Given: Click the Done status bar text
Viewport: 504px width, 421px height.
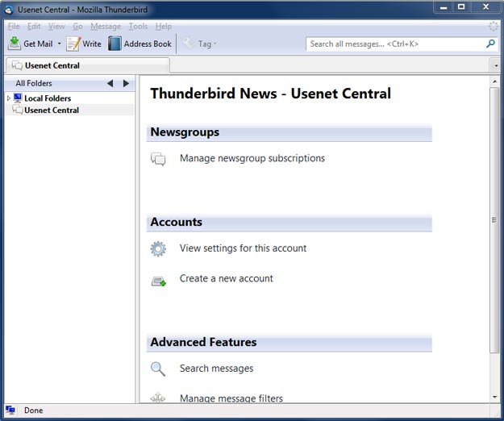Looking at the screenshot, I should click(x=33, y=411).
